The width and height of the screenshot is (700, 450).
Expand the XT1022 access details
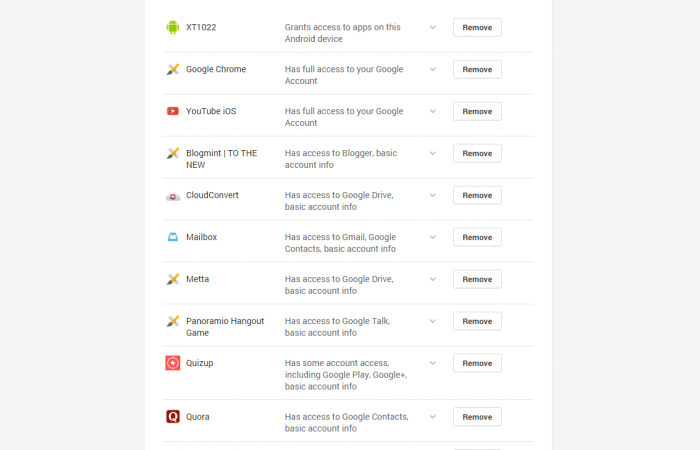(433, 27)
